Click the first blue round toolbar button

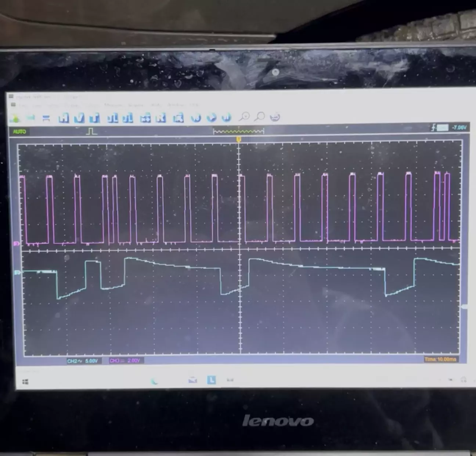pyautogui.click(x=196, y=117)
